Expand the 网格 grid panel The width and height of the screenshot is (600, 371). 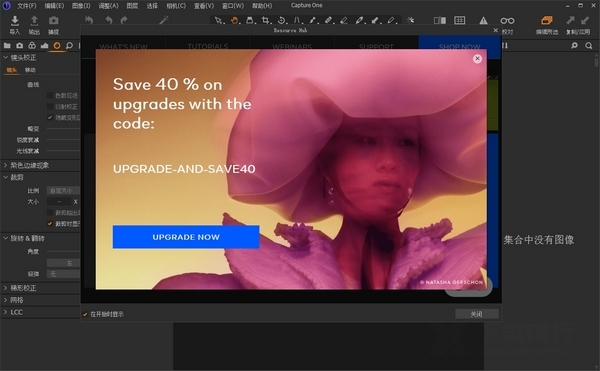click(6, 300)
